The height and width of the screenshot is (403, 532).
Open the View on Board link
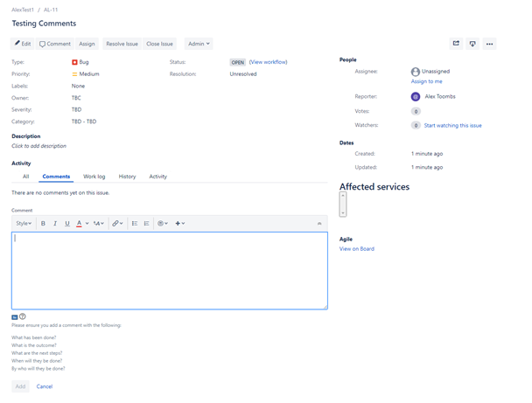click(x=357, y=249)
